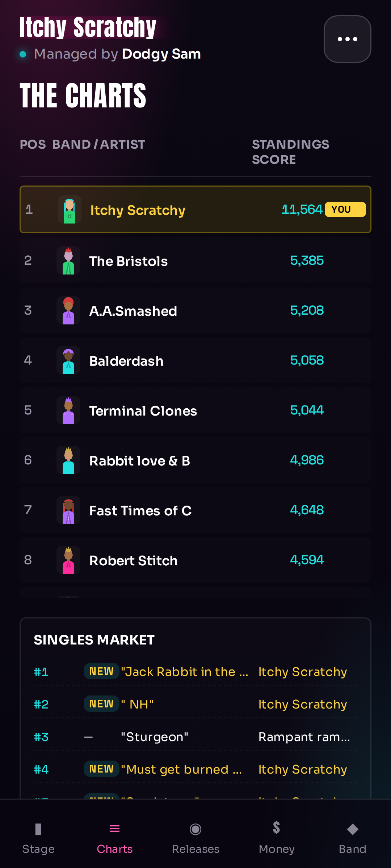Tap Dodgy Sam manager name
Image resolution: width=391 pixels, height=868 pixels.
(x=161, y=54)
